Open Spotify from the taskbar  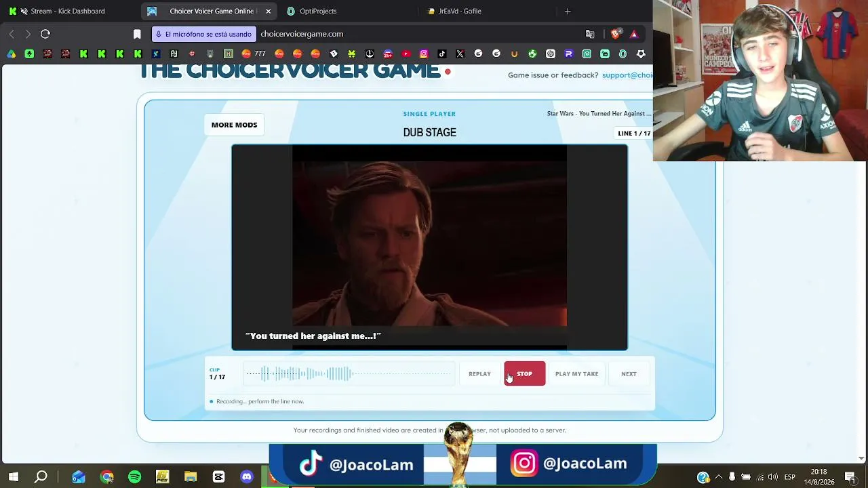134,477
